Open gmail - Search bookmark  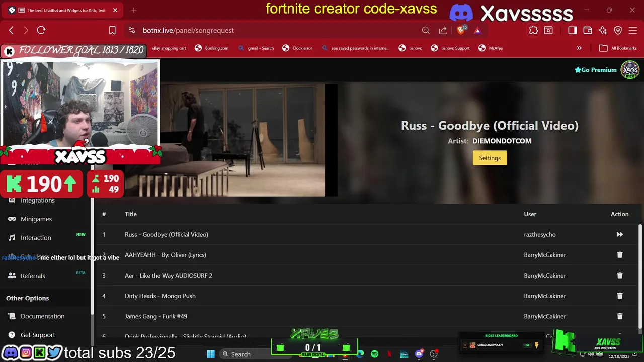256,48
